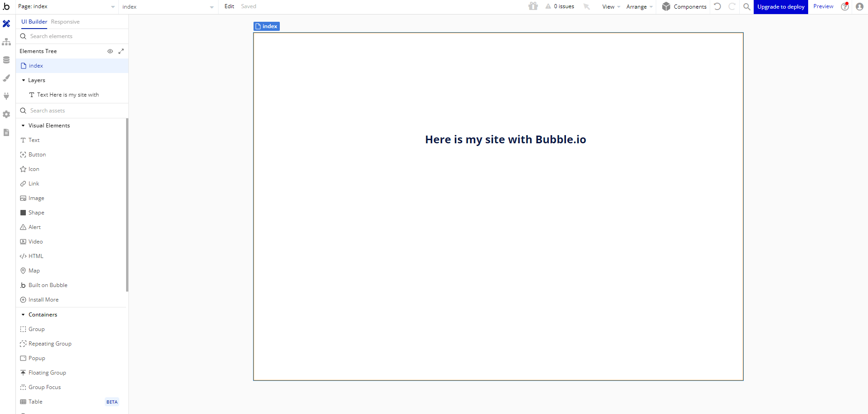
Task: Click Upgrade to deploy button
Action: point(780,7)
